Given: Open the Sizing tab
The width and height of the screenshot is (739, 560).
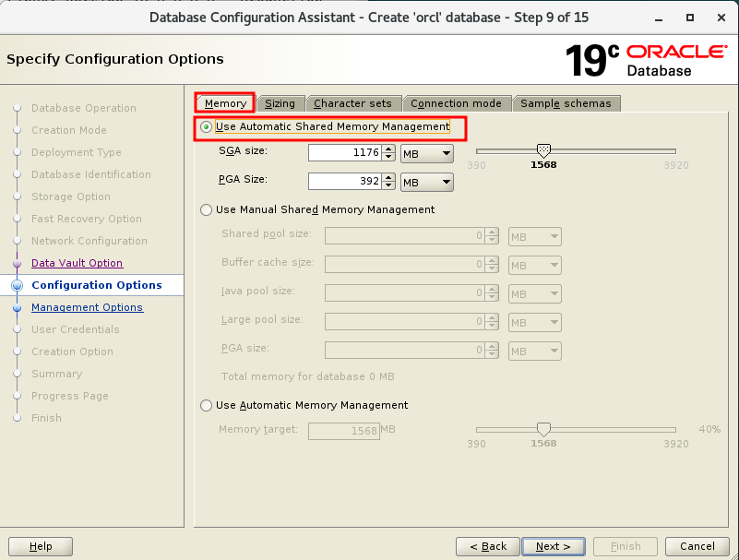Looking at the screenshot, I should pos(280,103).
